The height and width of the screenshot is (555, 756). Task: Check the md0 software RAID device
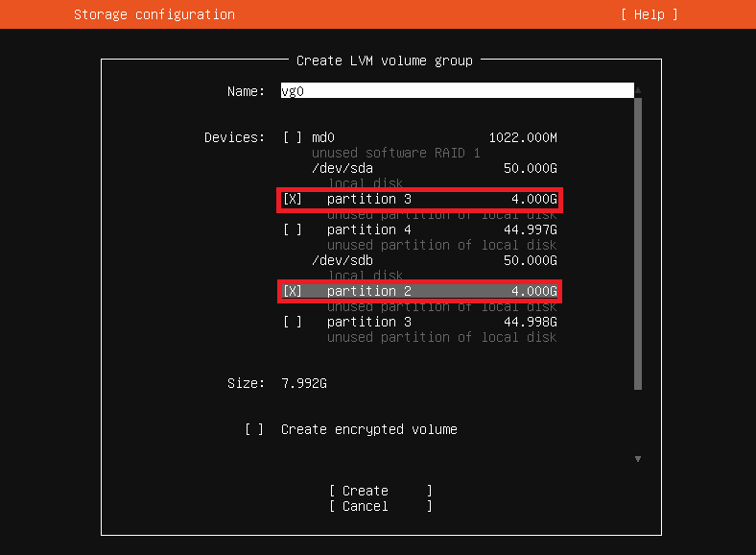(x=293, y=137)
